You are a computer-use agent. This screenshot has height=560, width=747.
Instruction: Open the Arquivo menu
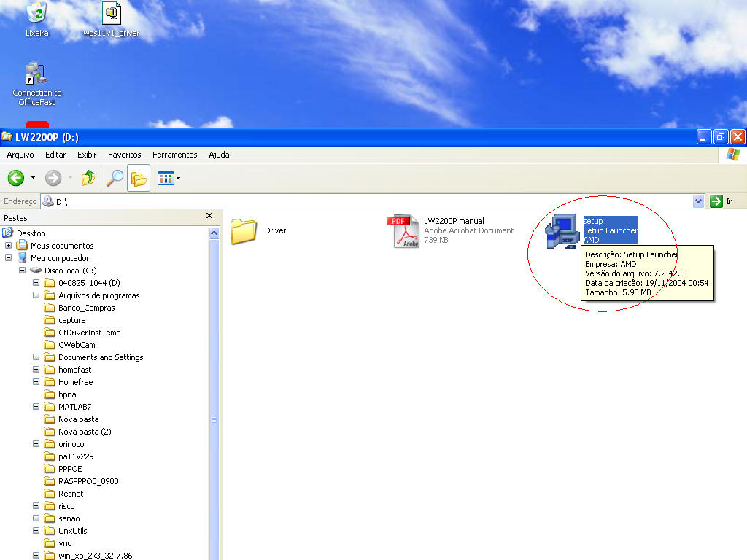click(x=20, y=155)
